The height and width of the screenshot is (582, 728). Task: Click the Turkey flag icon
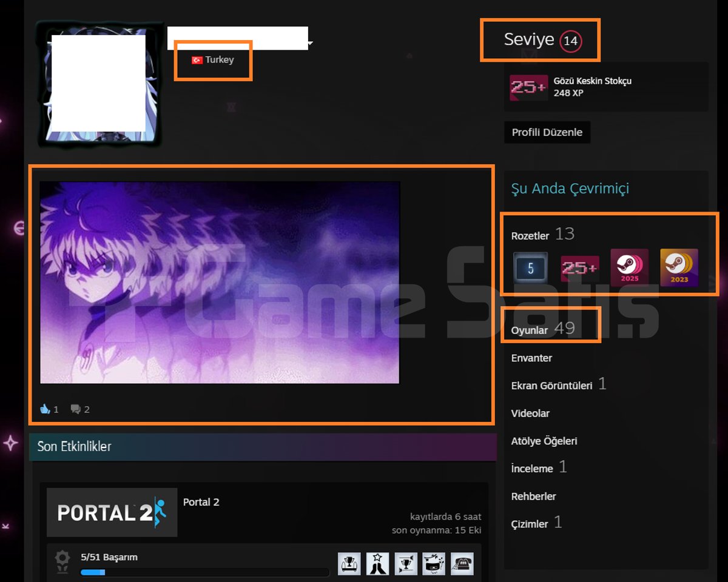tap(197, 60)
